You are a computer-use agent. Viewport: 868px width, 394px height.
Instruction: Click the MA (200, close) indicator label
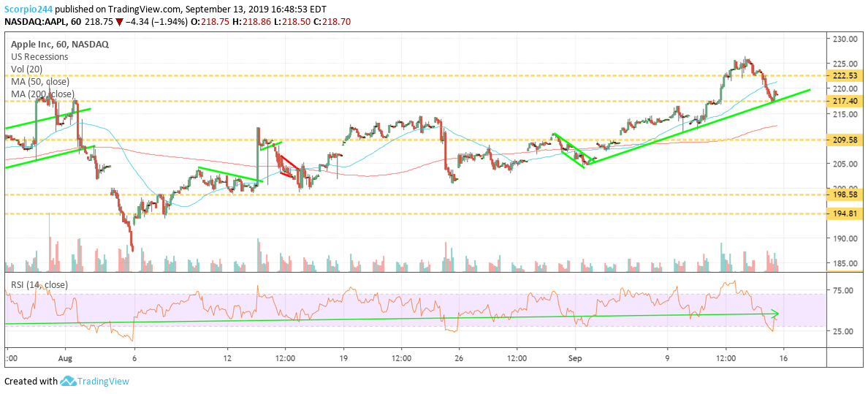pos(42,94)
